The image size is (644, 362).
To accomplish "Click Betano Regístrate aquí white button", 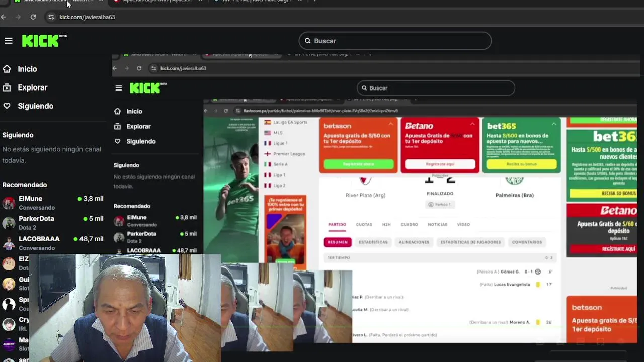I will pos(440,164).
